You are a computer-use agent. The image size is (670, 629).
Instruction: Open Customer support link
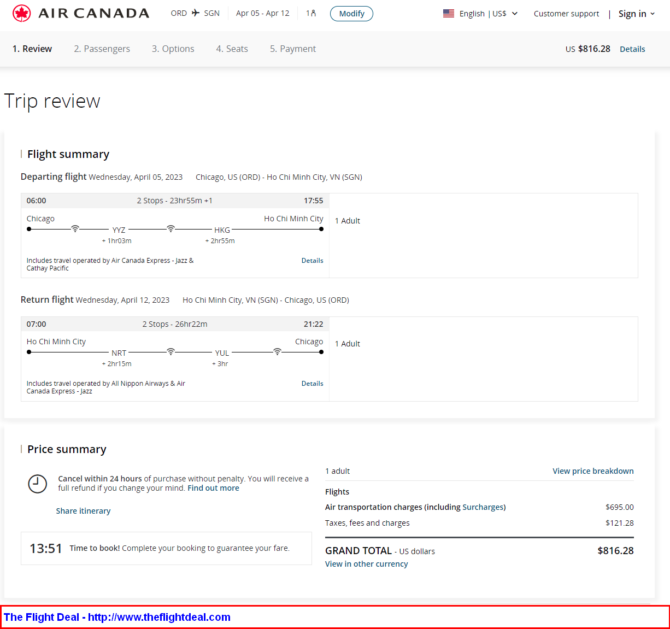(566, 14)
